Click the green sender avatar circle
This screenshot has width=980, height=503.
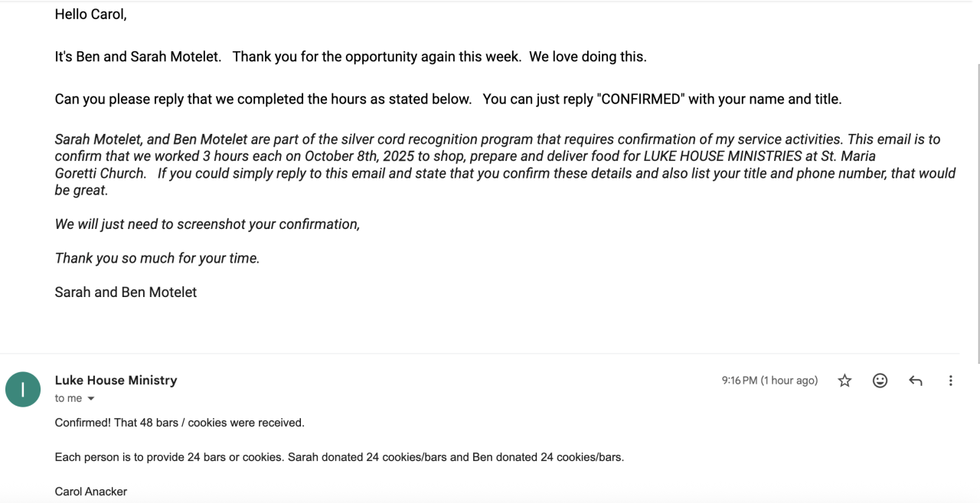[x=23, y=389]
